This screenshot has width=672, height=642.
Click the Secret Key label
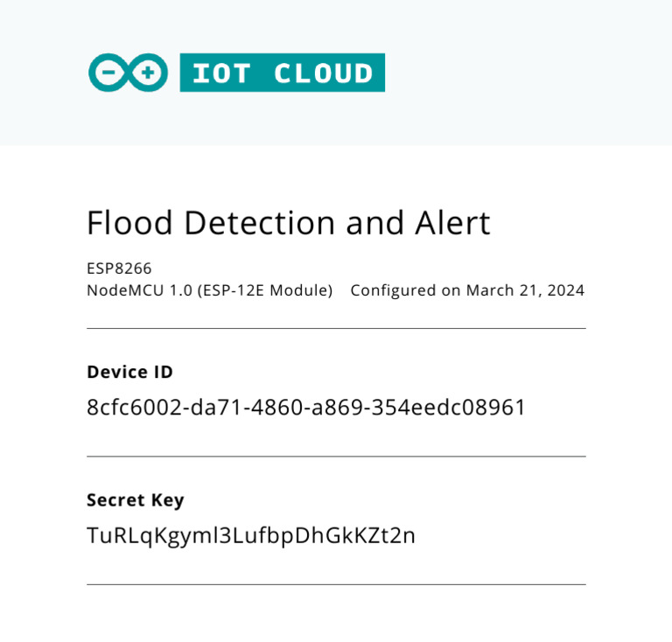coord(135,500)
